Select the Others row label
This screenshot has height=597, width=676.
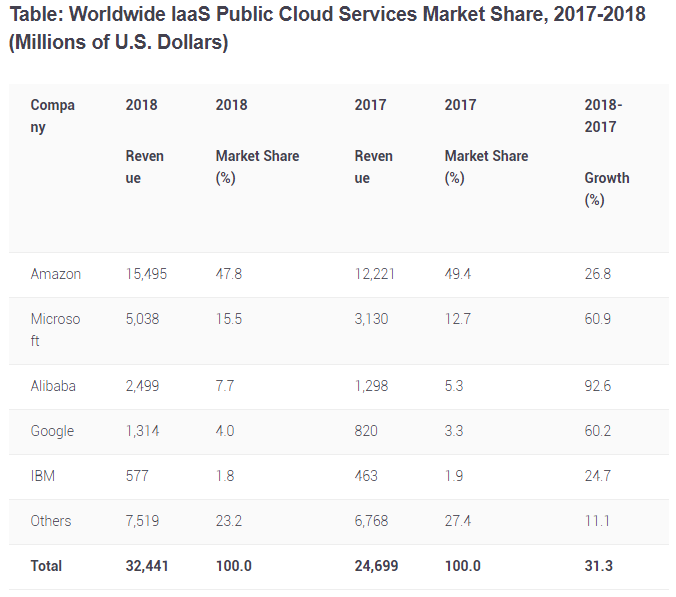(x=51, y=521)
